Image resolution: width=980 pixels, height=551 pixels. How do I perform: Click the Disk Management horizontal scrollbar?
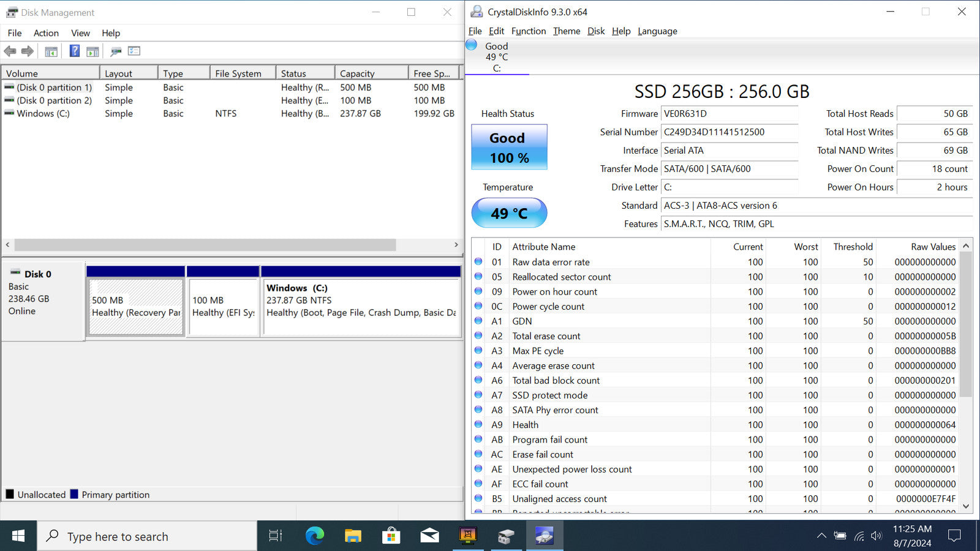tap(205, 245)
